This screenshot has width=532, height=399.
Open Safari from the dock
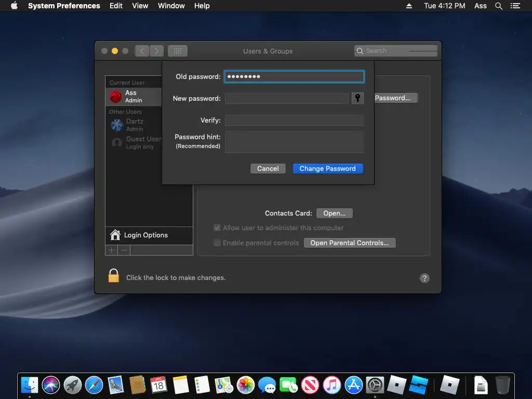pos(94,385)
